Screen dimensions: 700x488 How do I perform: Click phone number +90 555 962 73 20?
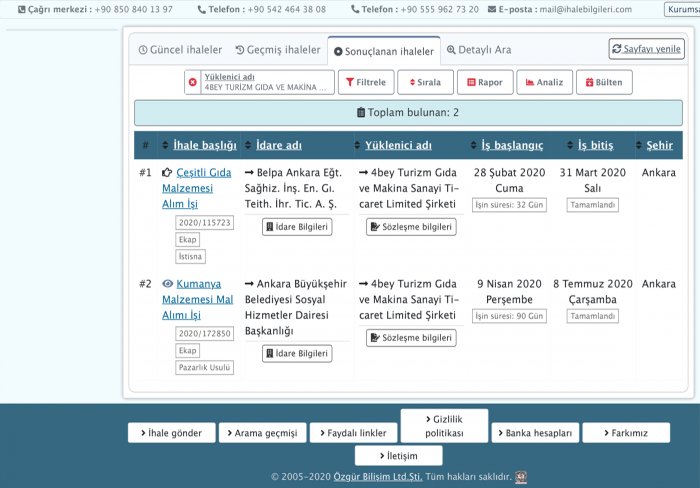pos(439,9)
